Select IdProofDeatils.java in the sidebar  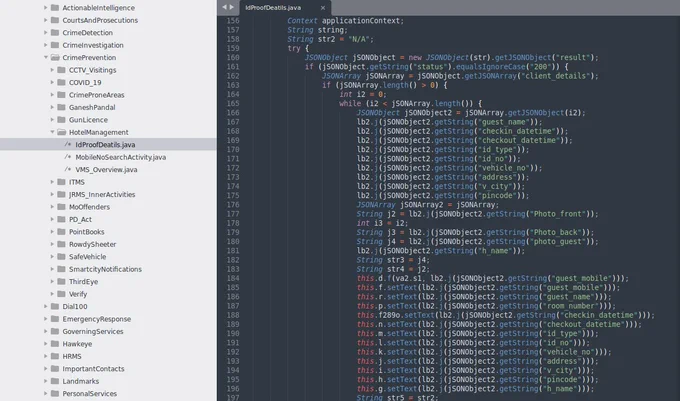pos(105,144)
